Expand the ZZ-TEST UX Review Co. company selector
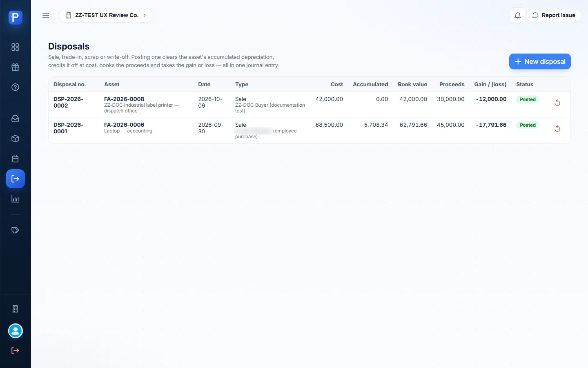The width and height of the screenshot is (588, 368). click(106, 16)
